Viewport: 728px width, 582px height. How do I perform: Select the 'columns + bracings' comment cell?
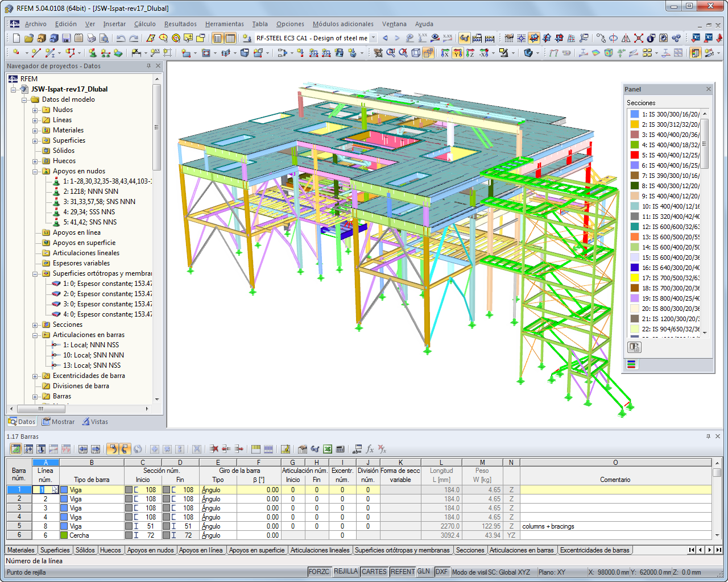click(615, 526)
